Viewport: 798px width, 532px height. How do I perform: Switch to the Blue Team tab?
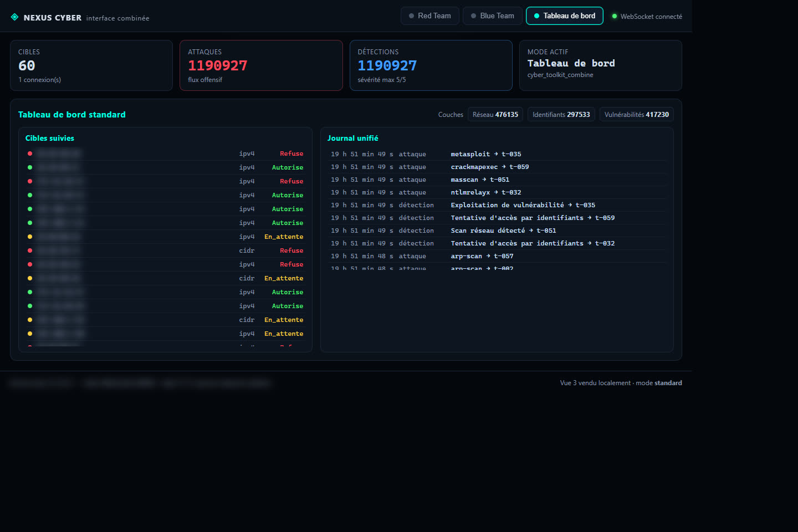click(492, 16)
